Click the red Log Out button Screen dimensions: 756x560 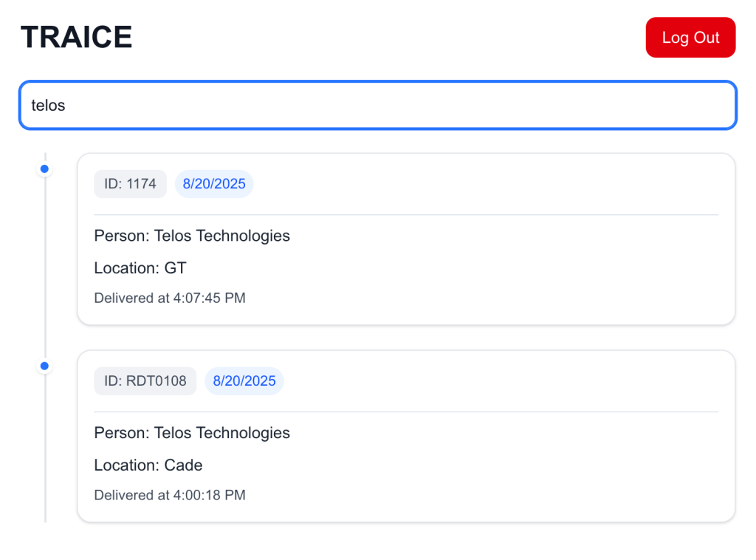[x=690, y=38]
